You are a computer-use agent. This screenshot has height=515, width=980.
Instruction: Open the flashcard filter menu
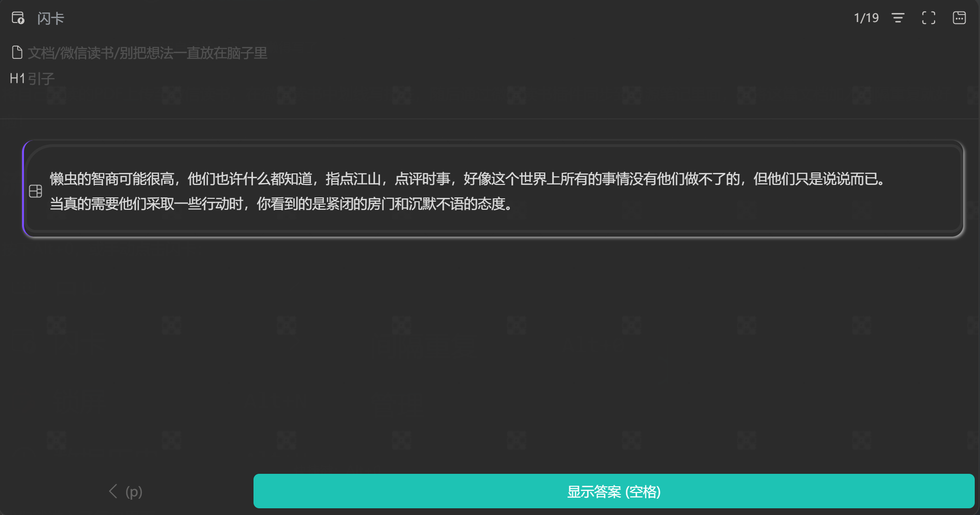point(898,18)
